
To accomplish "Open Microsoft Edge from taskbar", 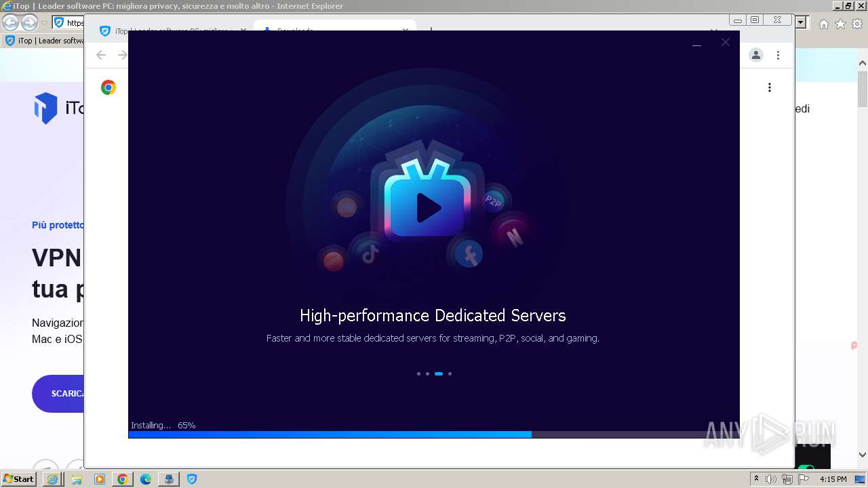I will (145, 479).
